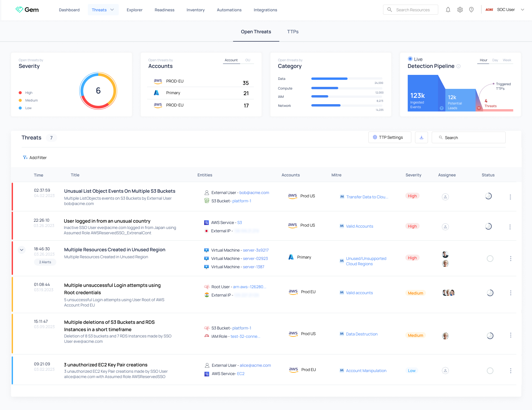
Task: Click assignee avatars for unsuccessful Login attempts row
Action: (449, 293)
